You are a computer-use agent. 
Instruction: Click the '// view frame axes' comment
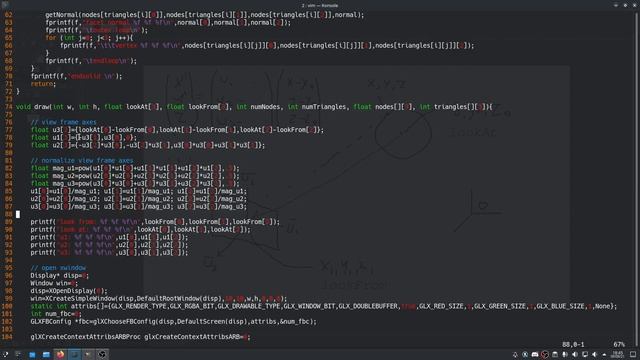(x=63, y=122)
